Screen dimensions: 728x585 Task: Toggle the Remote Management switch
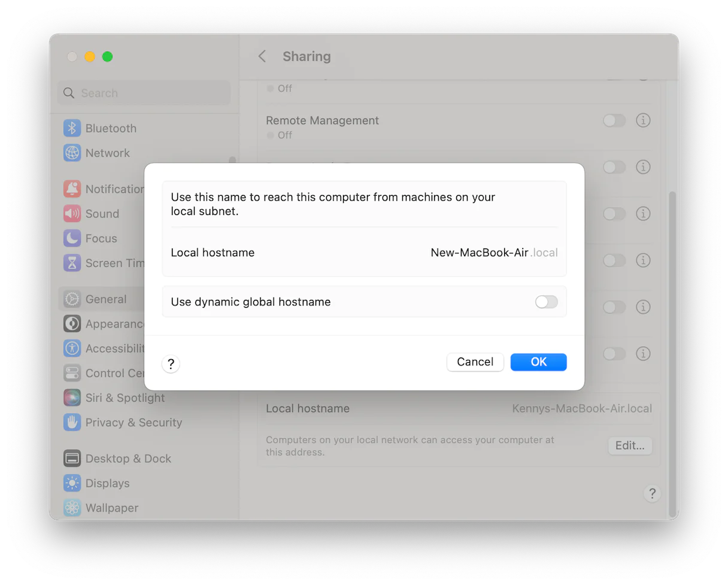click(x=614, y=120)
